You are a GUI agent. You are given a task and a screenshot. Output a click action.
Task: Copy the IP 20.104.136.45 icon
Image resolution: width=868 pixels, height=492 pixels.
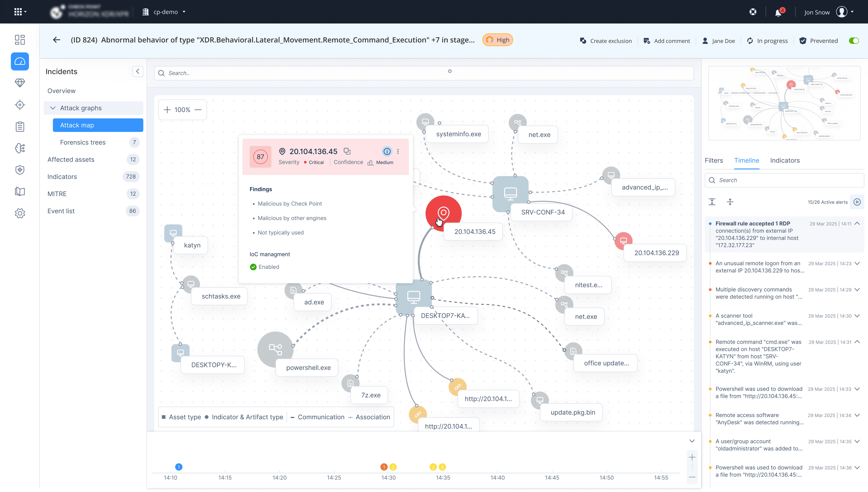point(347,151)
